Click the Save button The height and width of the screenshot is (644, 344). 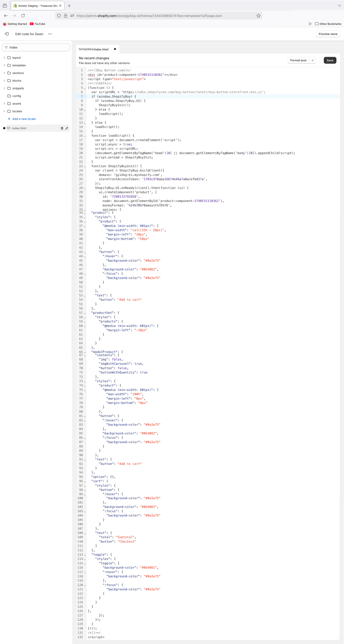coord(330,60)
